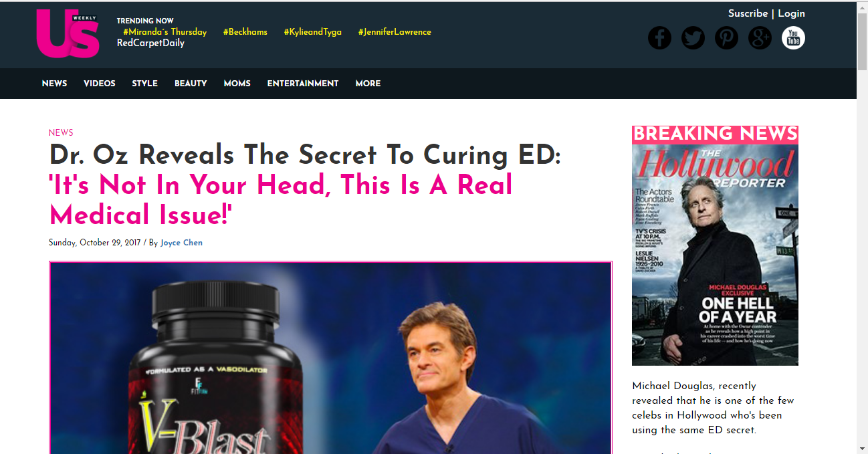Open the Twitter social icon
Screen dimensions: 868x454
tap(693, 37)
